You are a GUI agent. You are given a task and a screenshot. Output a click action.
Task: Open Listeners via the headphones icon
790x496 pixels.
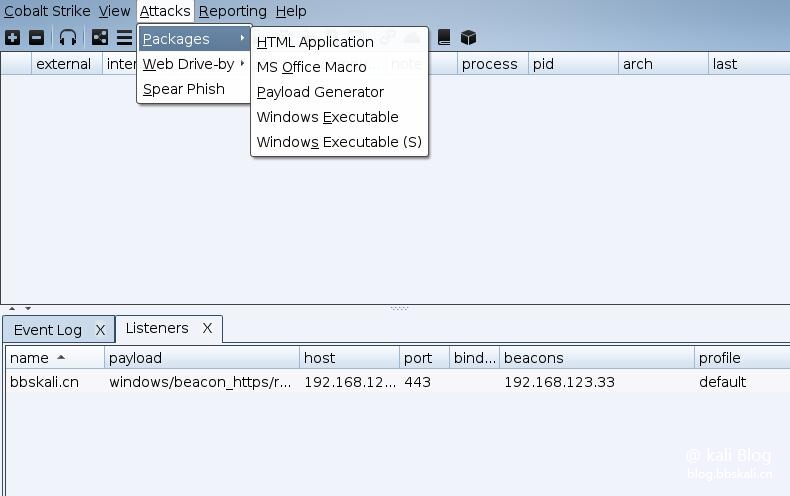click(68, 37)
